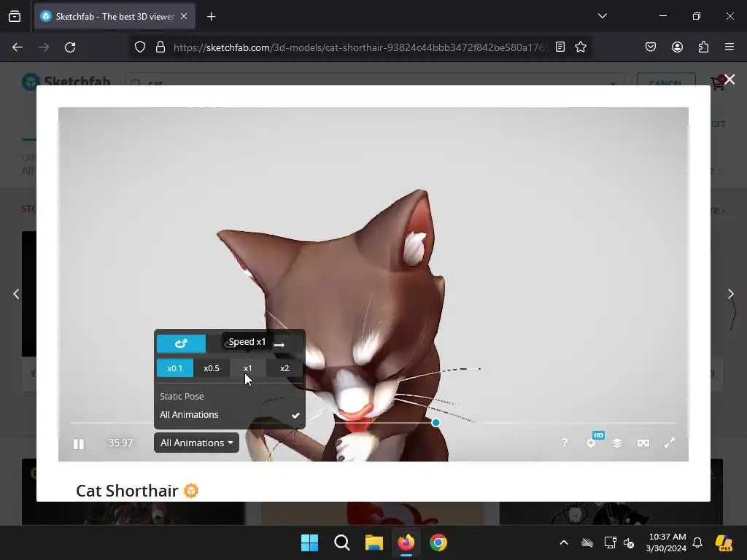Open Windows Start menu
Image resolution: width=747 pixels, height=560 pixels.
tap(309, 542)
